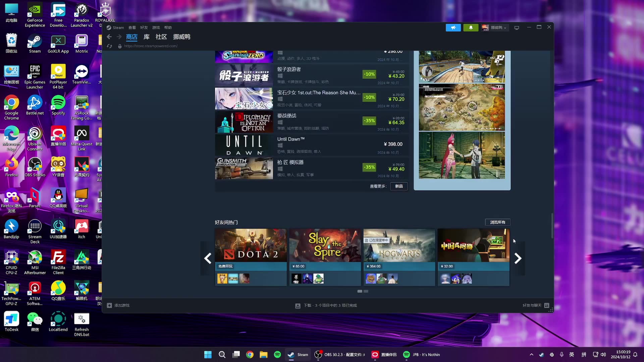Click the 新品 see-more button
Screen dimensions: 644x362
tap(399, 186)
